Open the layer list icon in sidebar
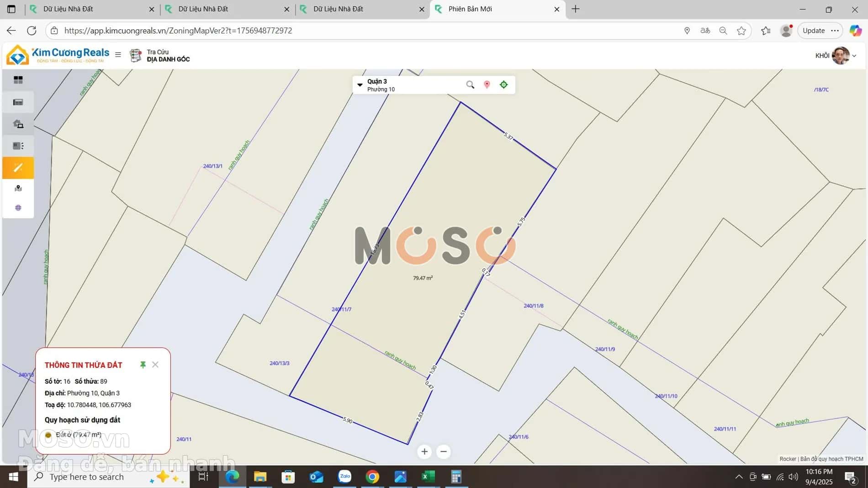868x488 pixels. click(x=18, y=102)
